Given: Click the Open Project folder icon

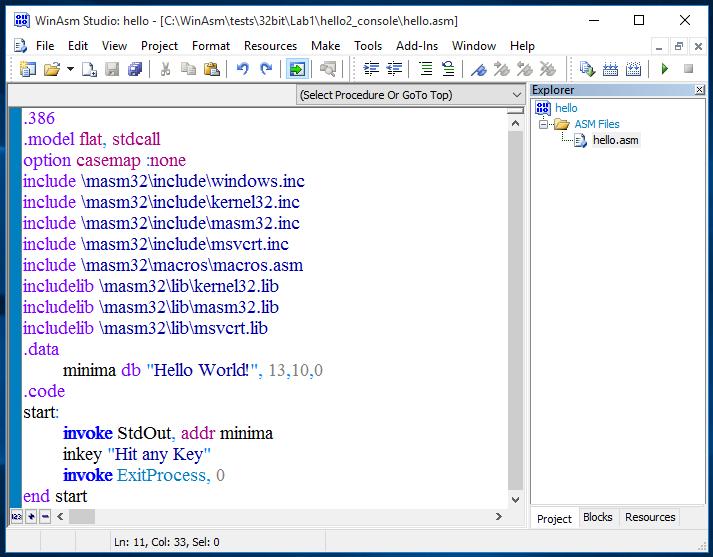Looking at the screenshot, I should pos(52,69).
